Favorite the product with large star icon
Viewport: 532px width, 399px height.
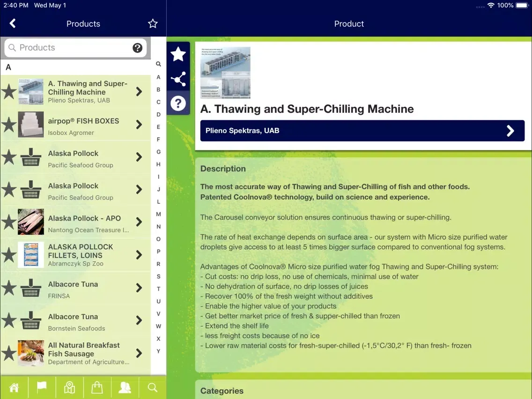coord(178,54)
